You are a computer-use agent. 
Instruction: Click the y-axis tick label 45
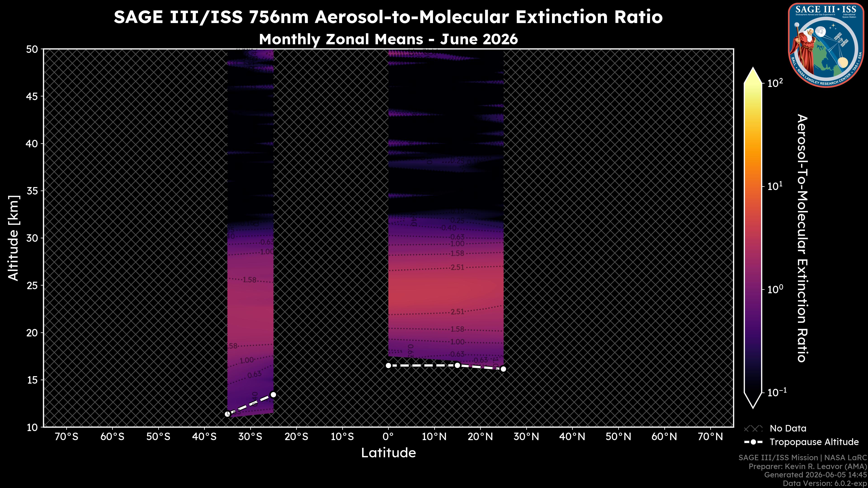[32, 97]
